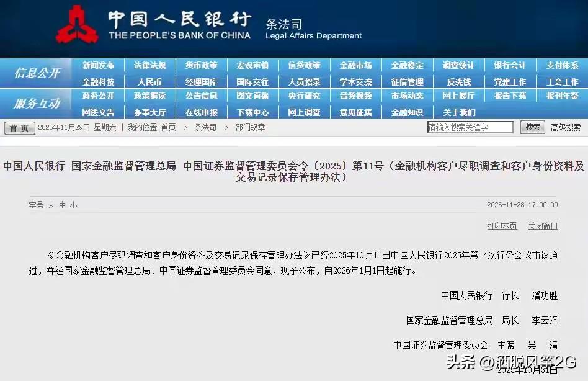This screenshot has height=381, width=588.
Task: Click the name 李云泽
Action: point(545,320)
